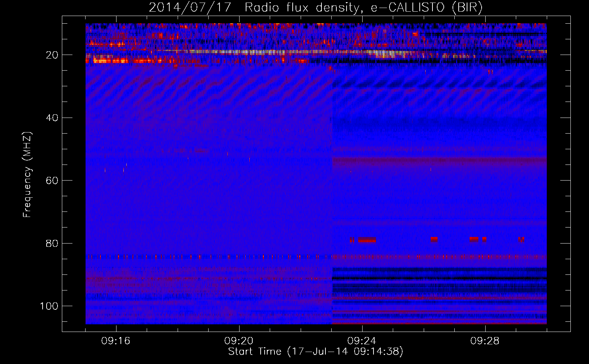589x364 pixels.
Task: Click the frequency tick label 20
Action: tap(52, 55)
